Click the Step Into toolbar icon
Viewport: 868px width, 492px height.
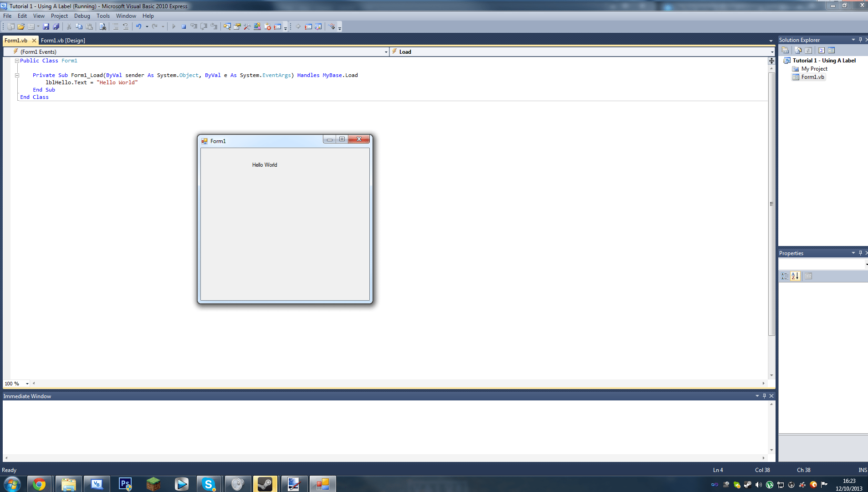[194, 27]
